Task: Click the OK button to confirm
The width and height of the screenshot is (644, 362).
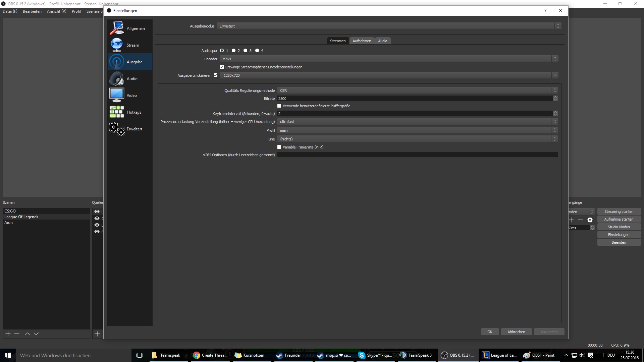Action: tap(490, 331)
